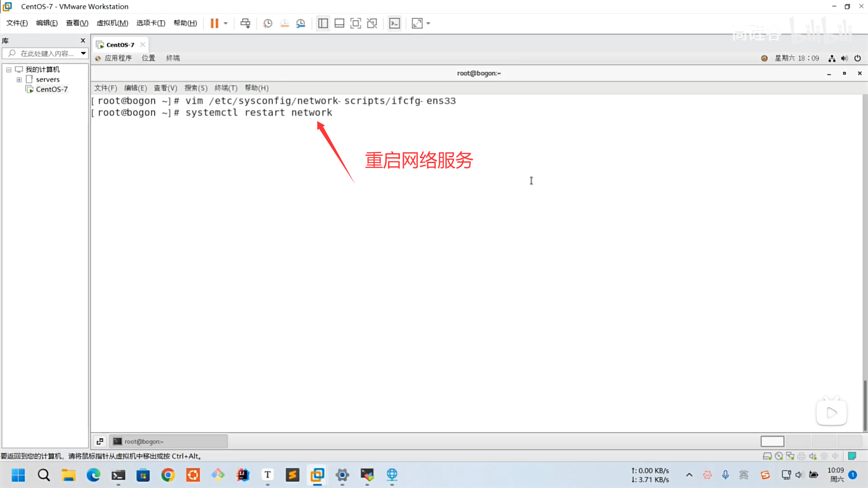868x488 pixels.
Task: Click send Ctrl+Alt+Del toolbar icon
Action: tap(245, 23)
